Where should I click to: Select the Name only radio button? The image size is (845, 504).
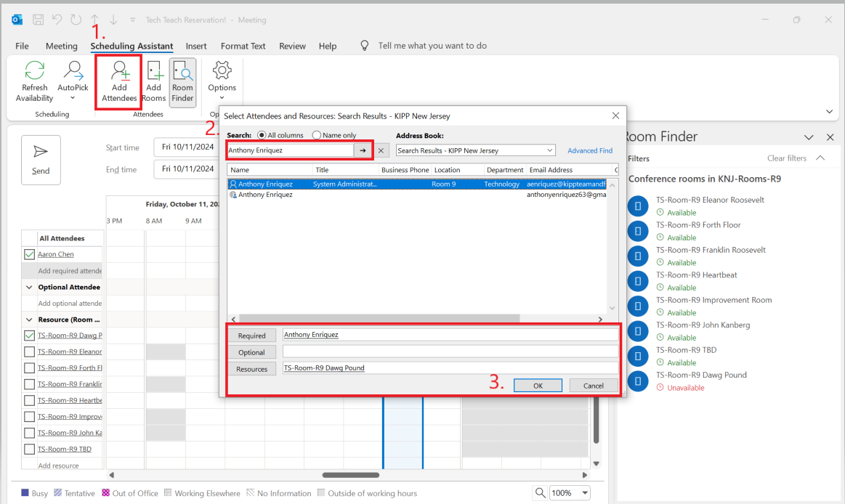pos(317,135)
